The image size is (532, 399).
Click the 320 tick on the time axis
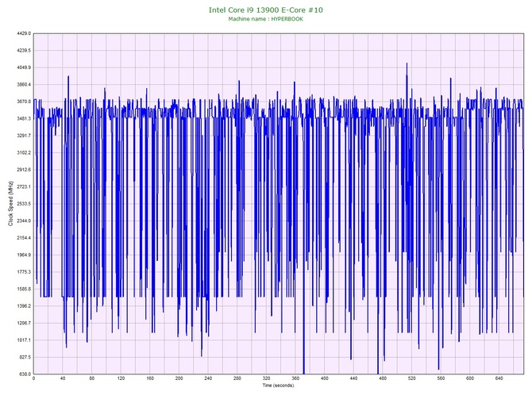(266, 378)
